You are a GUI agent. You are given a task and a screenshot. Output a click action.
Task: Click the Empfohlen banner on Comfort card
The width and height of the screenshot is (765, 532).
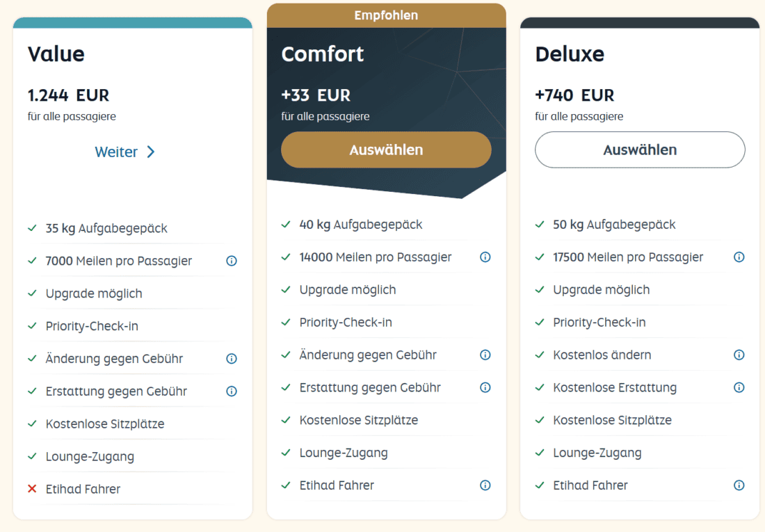pyautogui.click(x=386, y=15)
